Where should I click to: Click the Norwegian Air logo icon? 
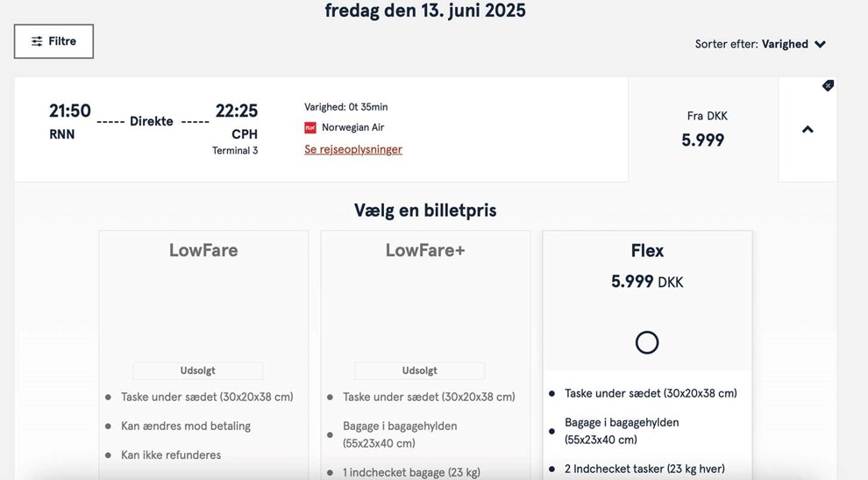[x=310, y=128]
